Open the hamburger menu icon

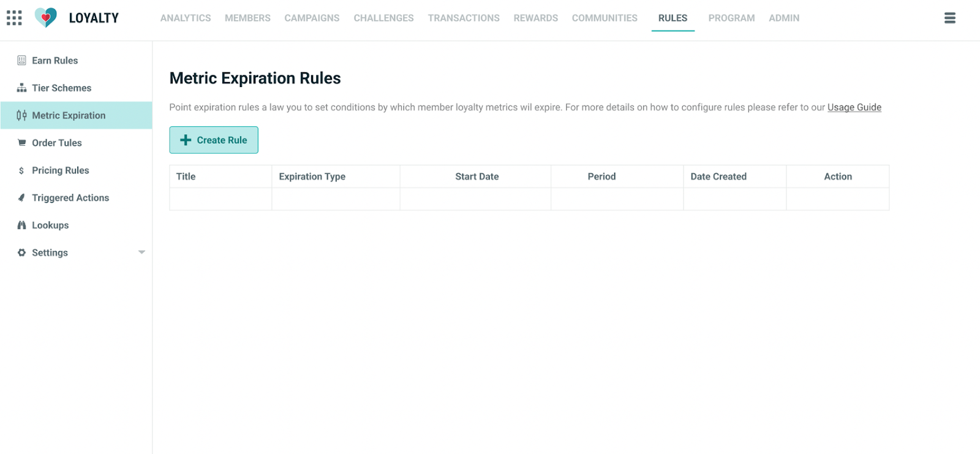pyautogui.click(x=949, y=18)
